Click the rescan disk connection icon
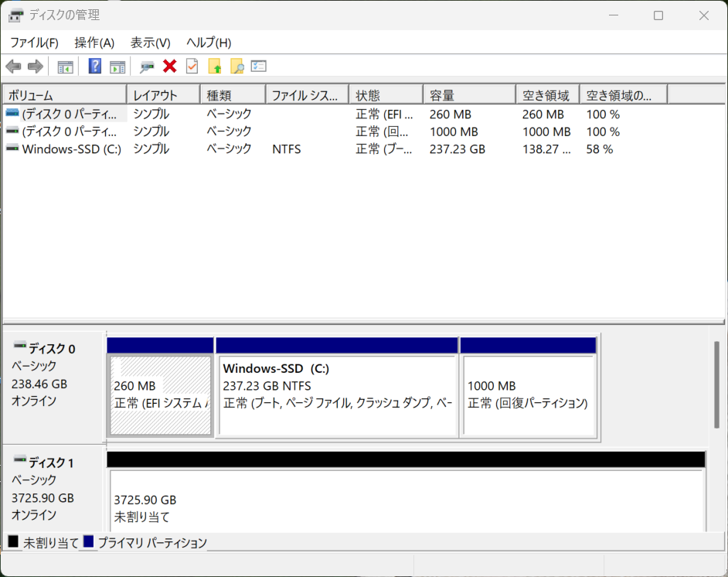This screenshot has width=728, height=577. coord(147,67)
